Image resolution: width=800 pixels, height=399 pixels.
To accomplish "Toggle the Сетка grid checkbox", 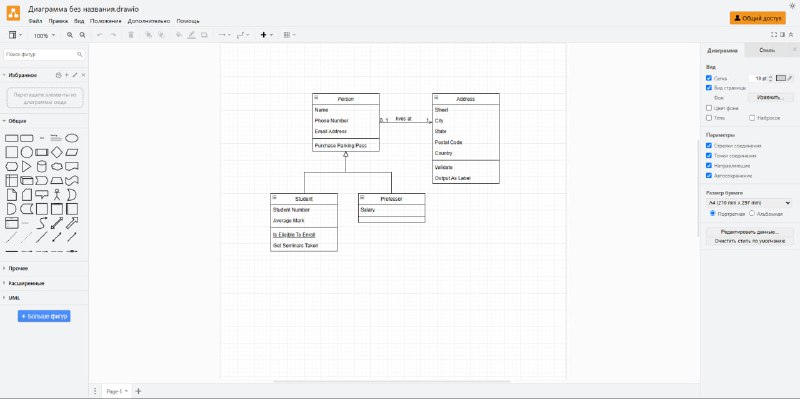I will tap(709, 78).
